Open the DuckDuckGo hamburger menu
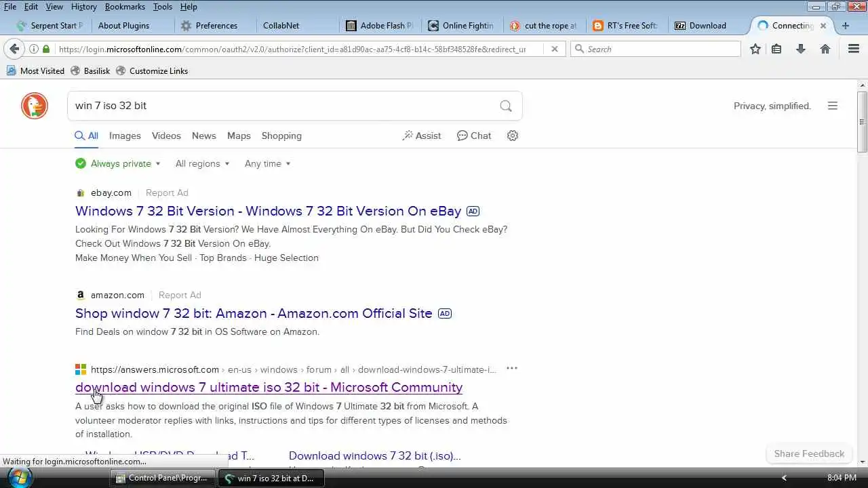Viewport: 868px width, 488px height. [833, 106]
